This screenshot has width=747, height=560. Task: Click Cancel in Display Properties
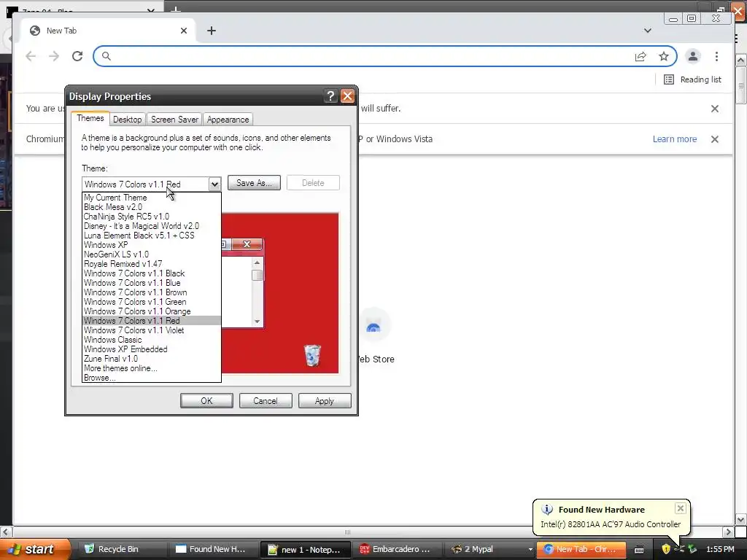(x=266, y=401)
